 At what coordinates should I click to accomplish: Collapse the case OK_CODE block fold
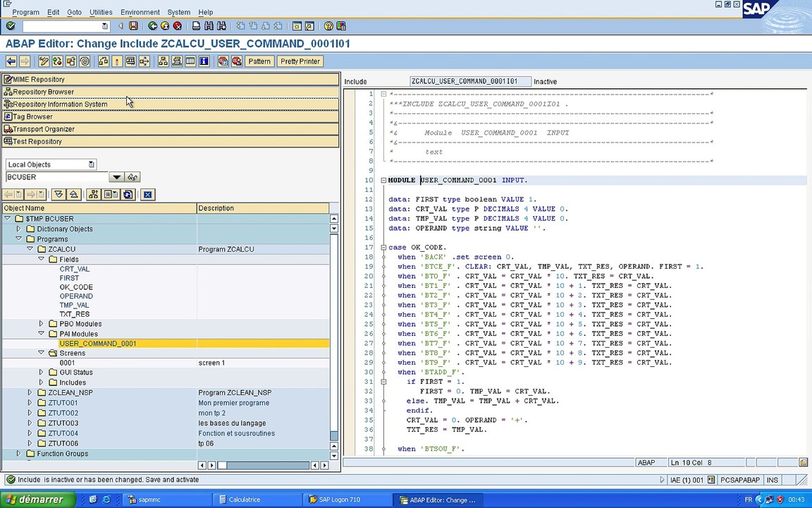pyautogui.click(x=383, y=247)
